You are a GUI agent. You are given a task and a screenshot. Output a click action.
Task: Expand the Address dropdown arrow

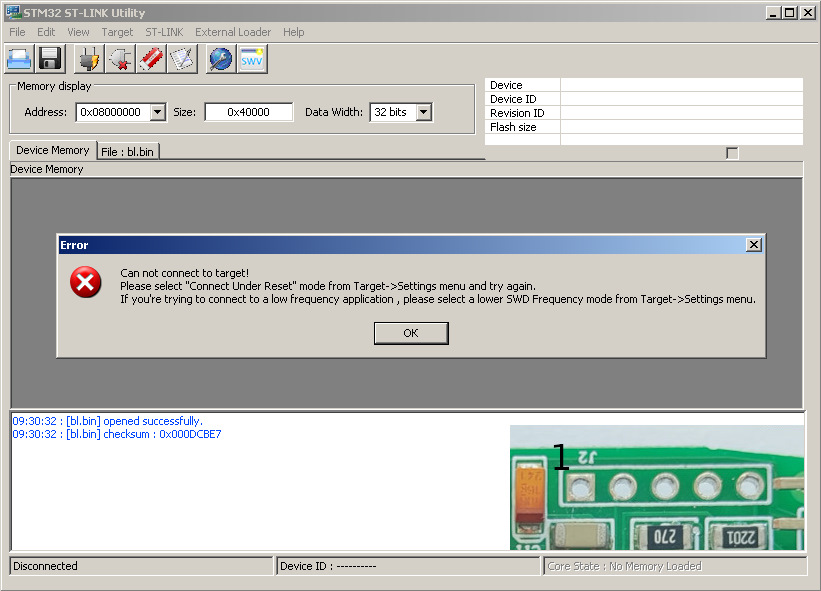pos(158,112)
